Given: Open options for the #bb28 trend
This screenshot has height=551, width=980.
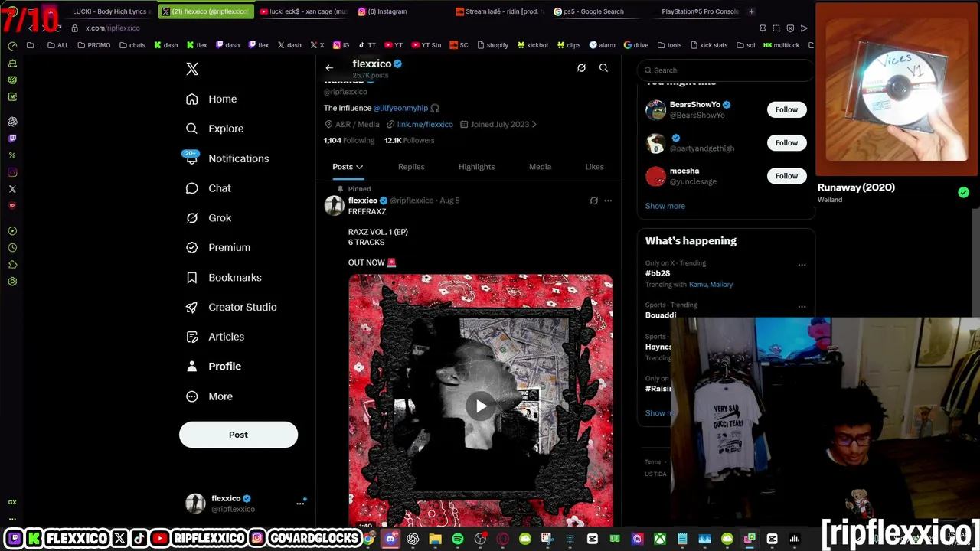Looking at the screenshot, I should click(x=802, y=265).
